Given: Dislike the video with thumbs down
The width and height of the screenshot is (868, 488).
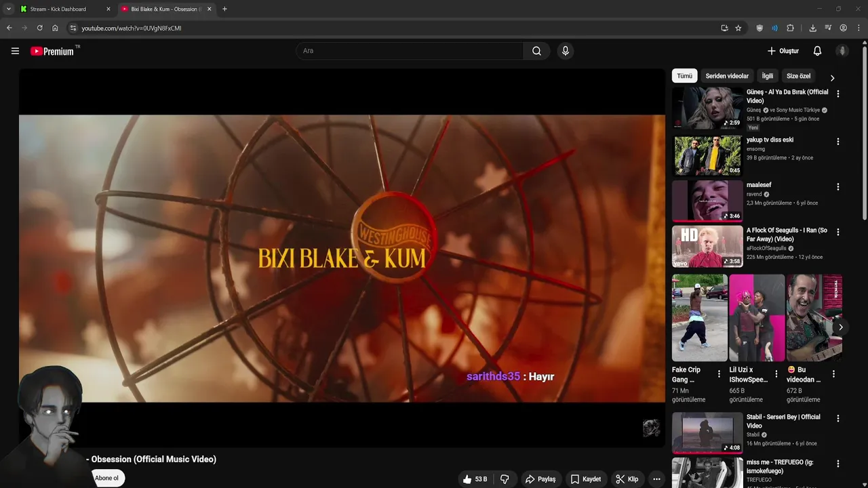Looking at the screenshot, I should click(x=505, y=479).
